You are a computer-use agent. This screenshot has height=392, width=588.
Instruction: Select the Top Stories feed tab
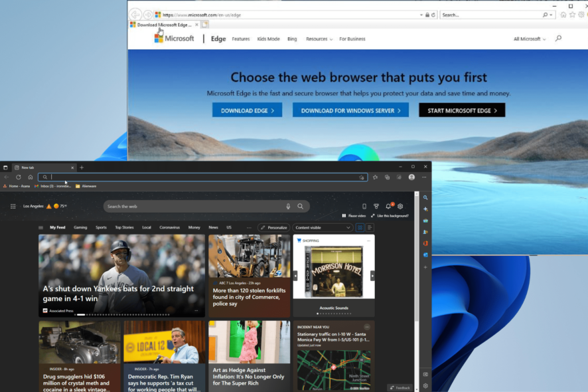[x=124, y=227]
